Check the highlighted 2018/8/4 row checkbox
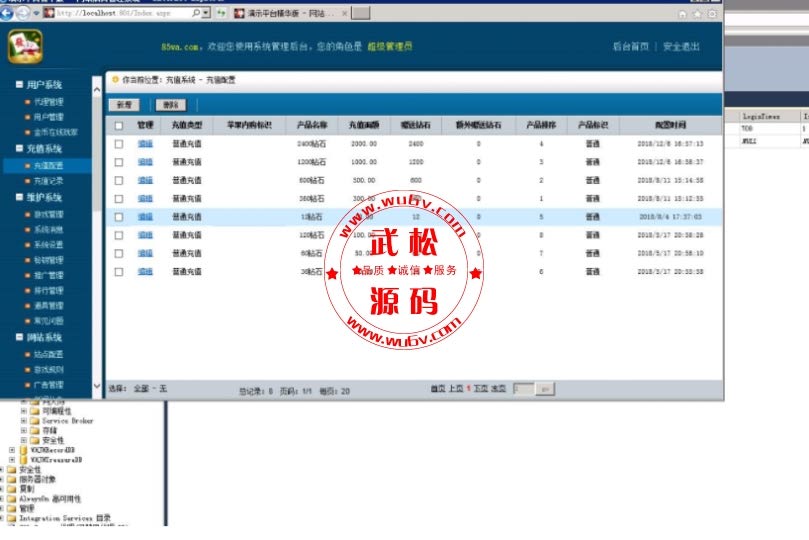809x540 pixels. 119,217
